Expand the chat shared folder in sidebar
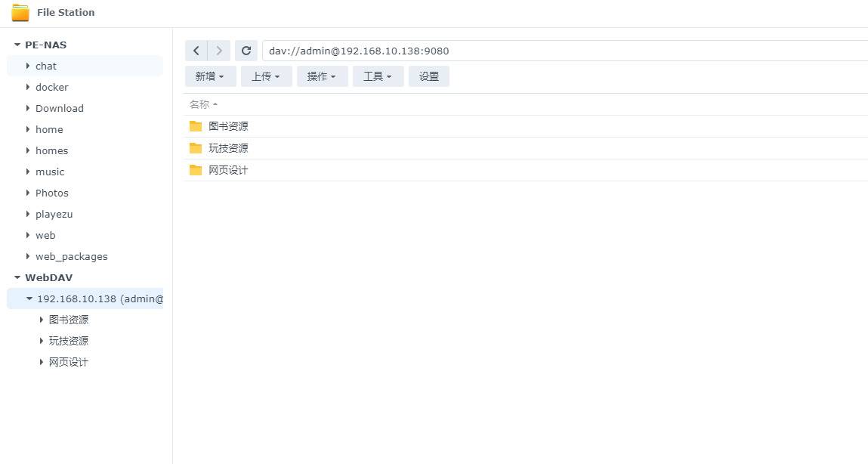868x464 pixels. [29, 66]
